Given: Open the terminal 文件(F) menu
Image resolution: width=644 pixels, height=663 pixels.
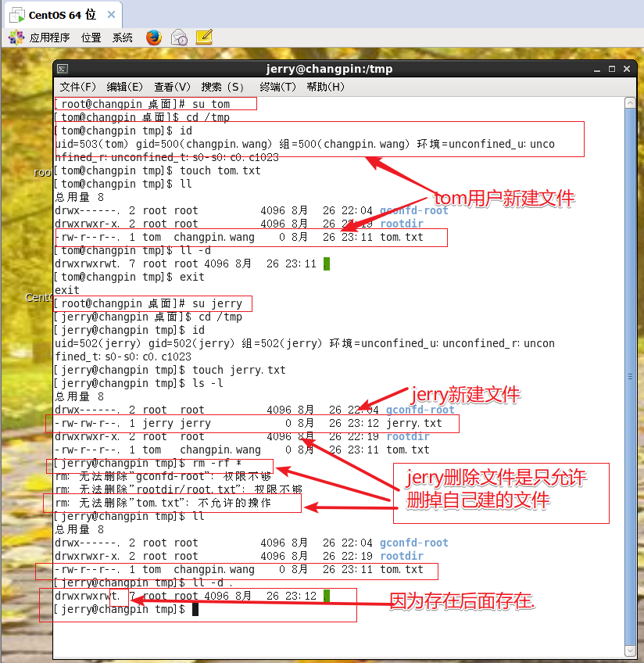Looking at the screenshot, I should tap(77, 87).
